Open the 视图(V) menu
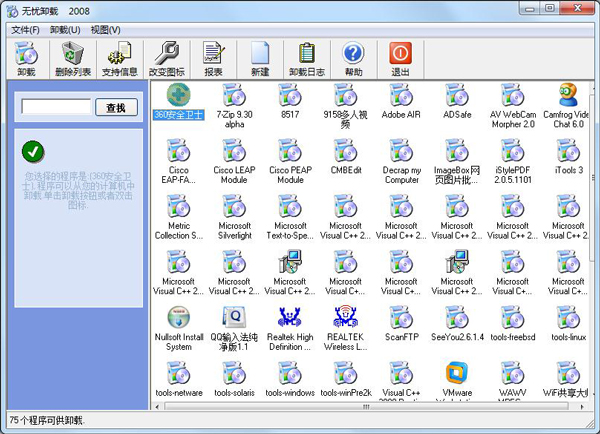 105,30
